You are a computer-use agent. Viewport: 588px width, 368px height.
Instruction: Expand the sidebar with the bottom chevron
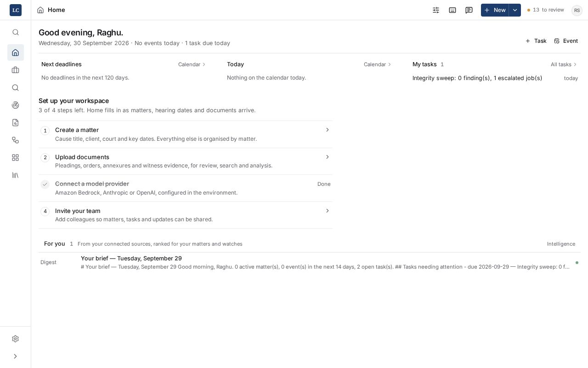coord(16,356)
